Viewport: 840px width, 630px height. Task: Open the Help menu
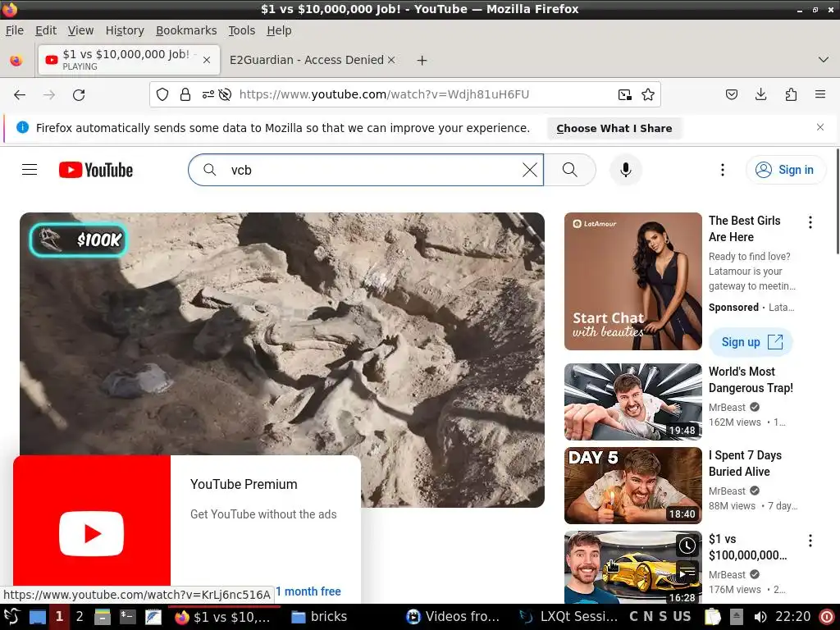click(x=279, y=30)
